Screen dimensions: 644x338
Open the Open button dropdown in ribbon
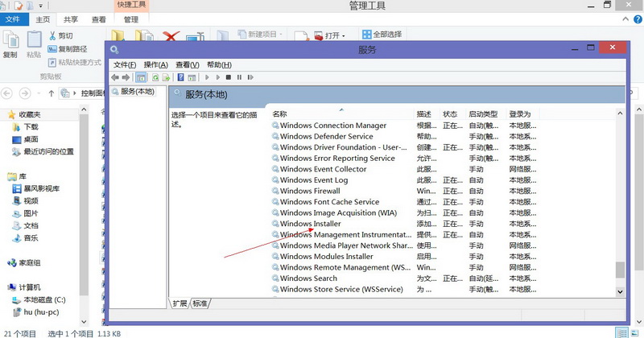[344, 36]
